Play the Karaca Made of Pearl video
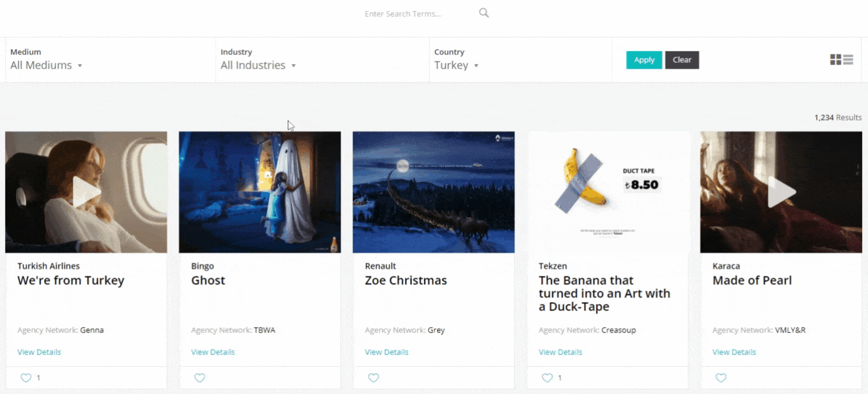Screen dimensions: 868x394 tap(781, 192)
